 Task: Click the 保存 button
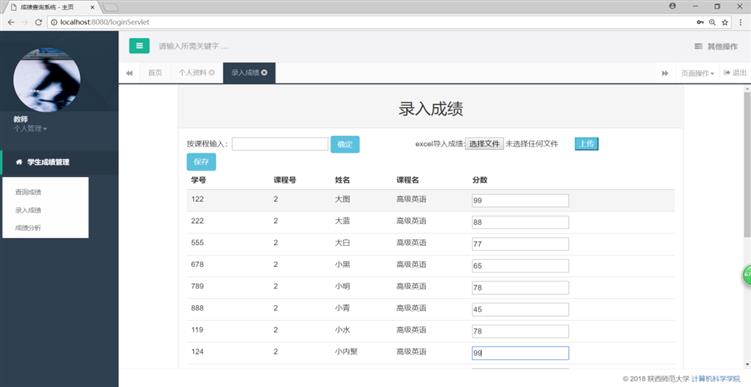pos(201,162)
